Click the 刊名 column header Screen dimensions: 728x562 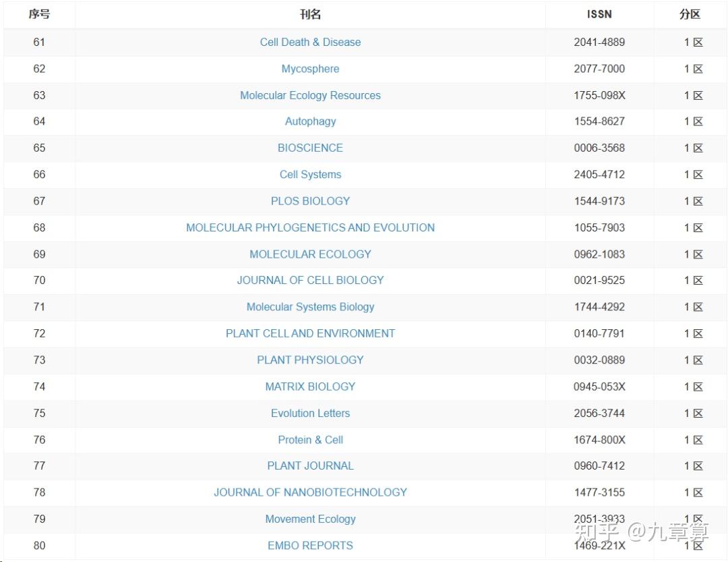tap(310, 14)
